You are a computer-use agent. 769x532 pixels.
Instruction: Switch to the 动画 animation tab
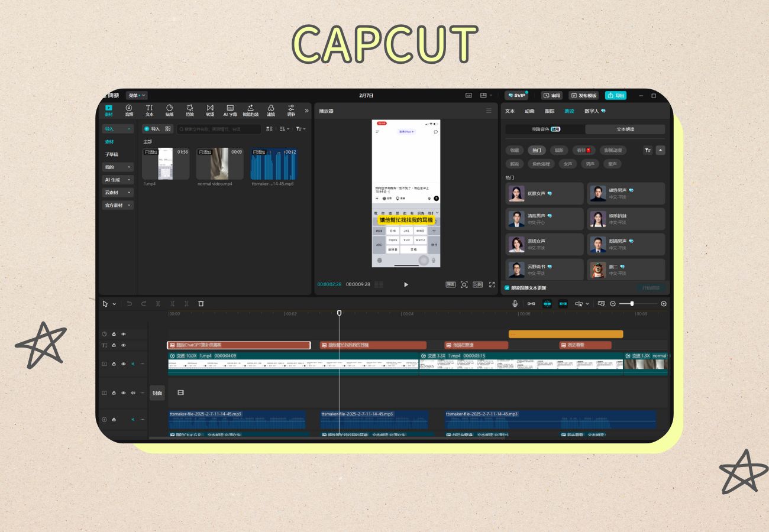pyautogui.click(x=529, y=111)
